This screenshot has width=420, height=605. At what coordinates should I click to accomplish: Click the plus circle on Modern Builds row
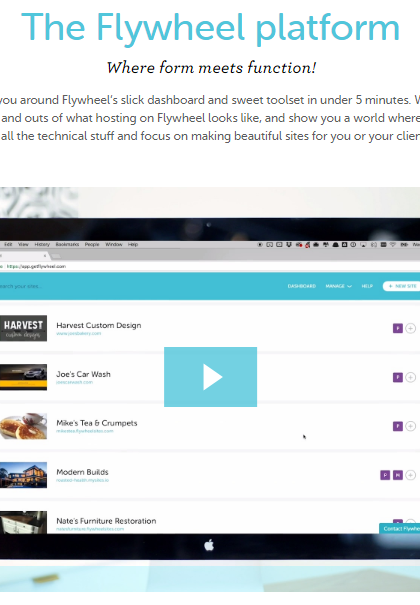(411, 475)
